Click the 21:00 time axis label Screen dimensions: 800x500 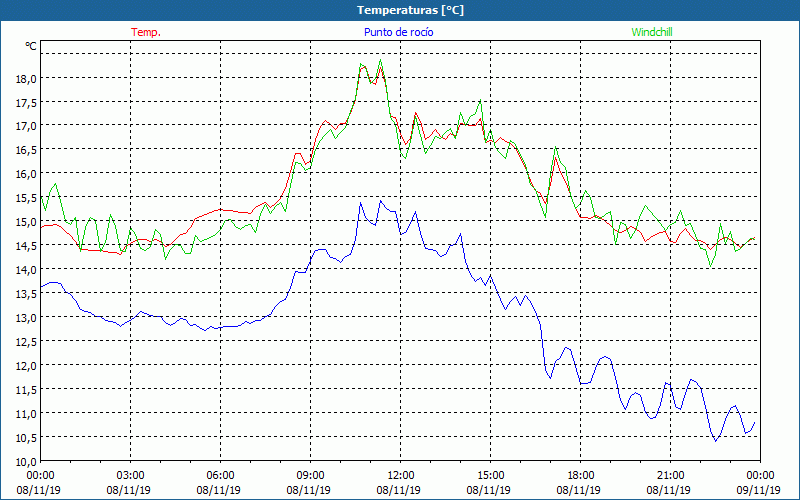pyautogui.click(x=670, y=476)
